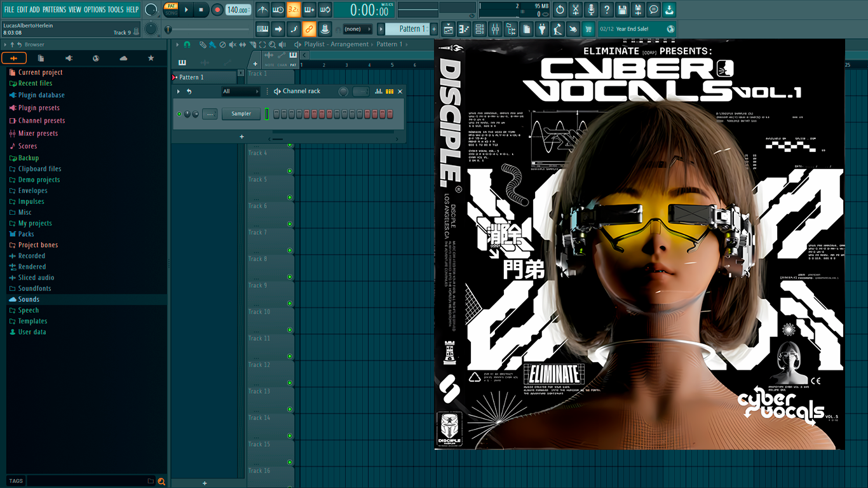The height and width of the screenshot is (488, 868).
Task: Switch to browser starred favorites tab
Action: point(151,58)
